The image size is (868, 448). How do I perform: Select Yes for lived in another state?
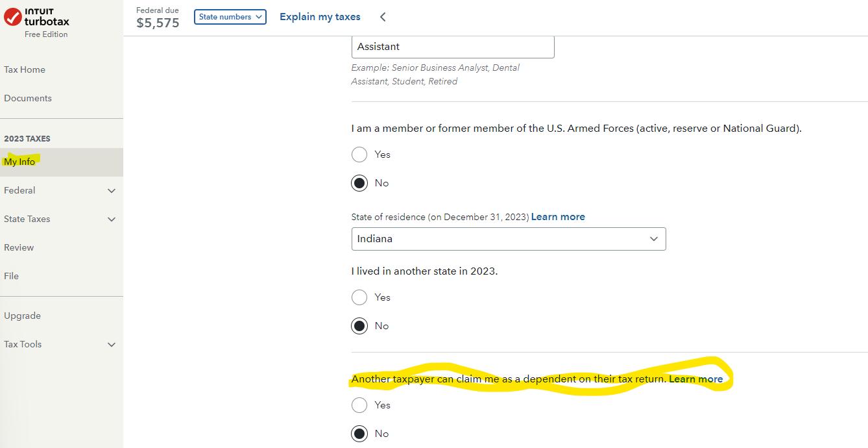359,297
